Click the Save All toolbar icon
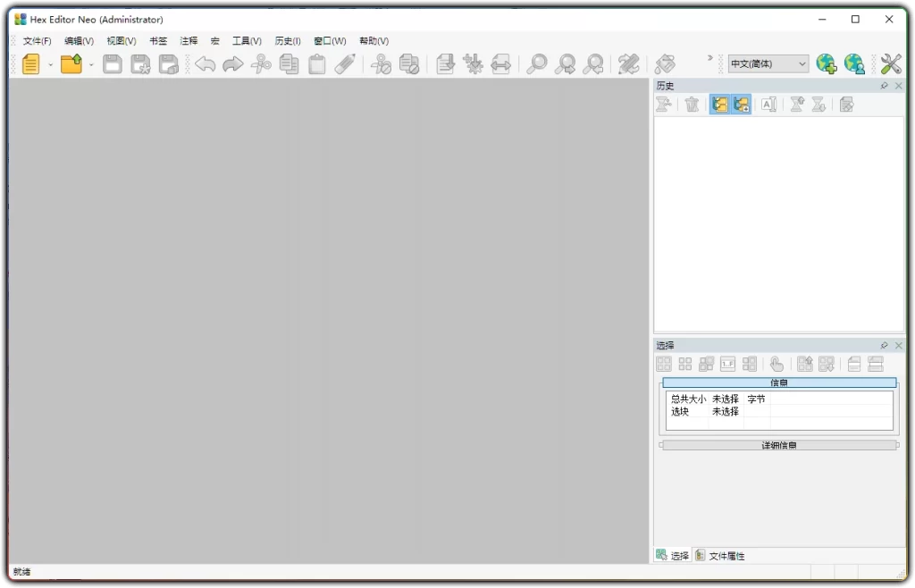This screenshot has height=588, width=915. coord(169,63)
